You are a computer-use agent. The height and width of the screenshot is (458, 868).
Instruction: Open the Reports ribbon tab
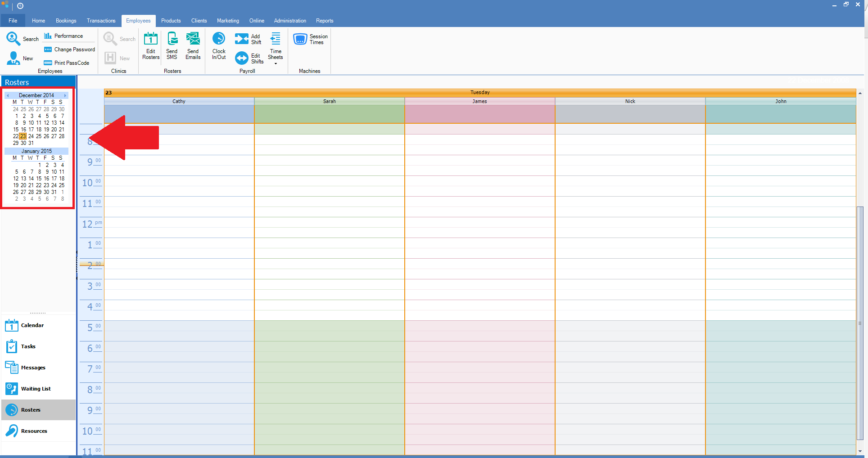coord(324,21)
